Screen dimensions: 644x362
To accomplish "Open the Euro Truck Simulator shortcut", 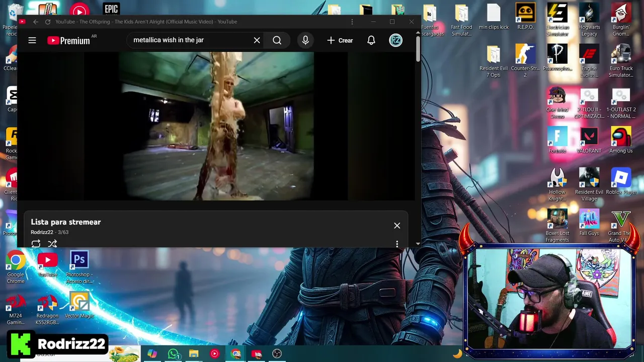I will coord(621,61).
